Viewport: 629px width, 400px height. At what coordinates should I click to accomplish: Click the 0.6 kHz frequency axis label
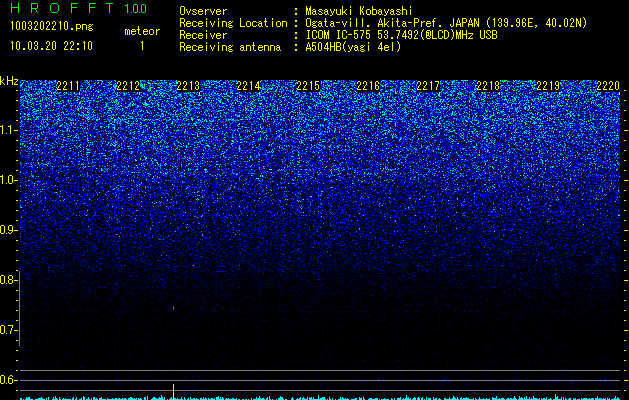click(x=9, y=380)
